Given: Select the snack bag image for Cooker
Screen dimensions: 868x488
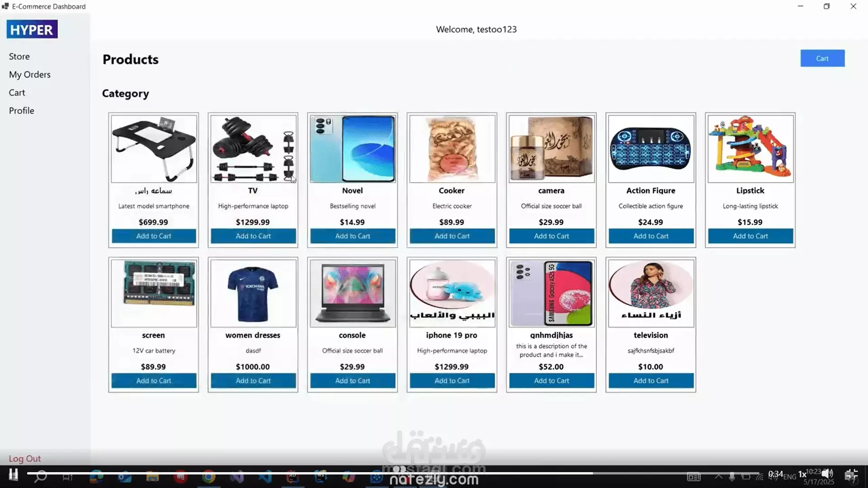Looking at the screenshot, I should pyautogui.click(x=453, y=149).
